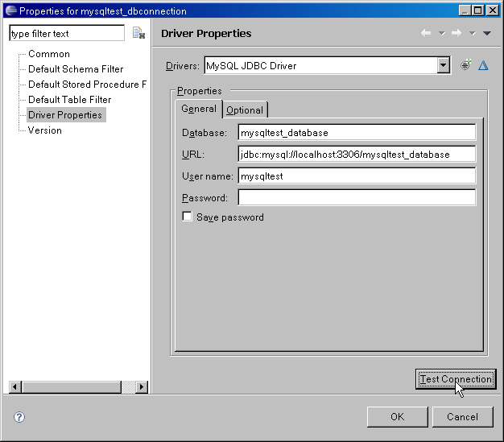
Task: Click the edit driver definition triangle icon
Action: point(483,65)
